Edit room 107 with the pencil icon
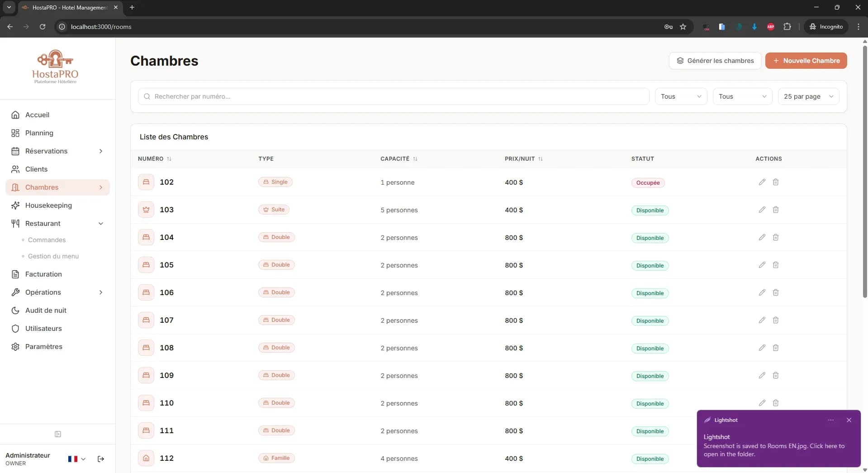This screenshot has height=473, width=868. (x=762, y=320)
